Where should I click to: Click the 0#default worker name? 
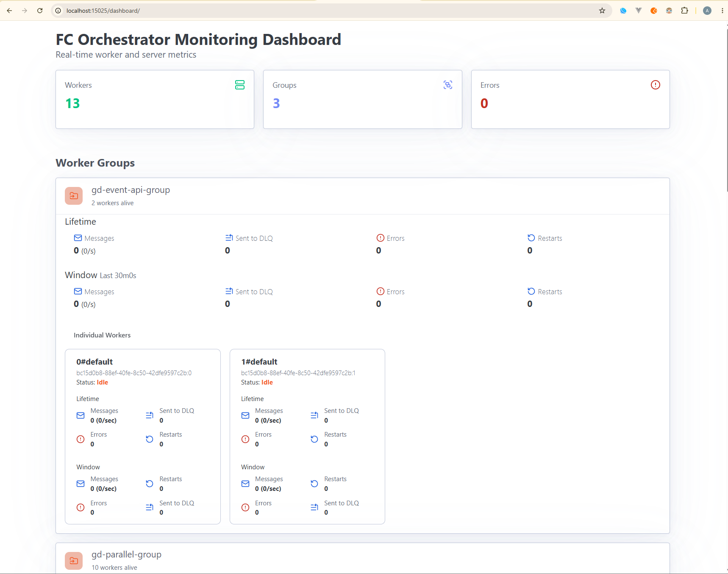tap(94, 362)
